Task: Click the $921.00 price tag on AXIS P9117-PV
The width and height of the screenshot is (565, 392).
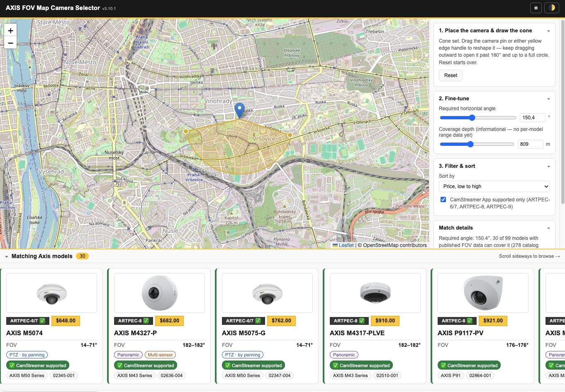Action: click(x=493, y=321)
